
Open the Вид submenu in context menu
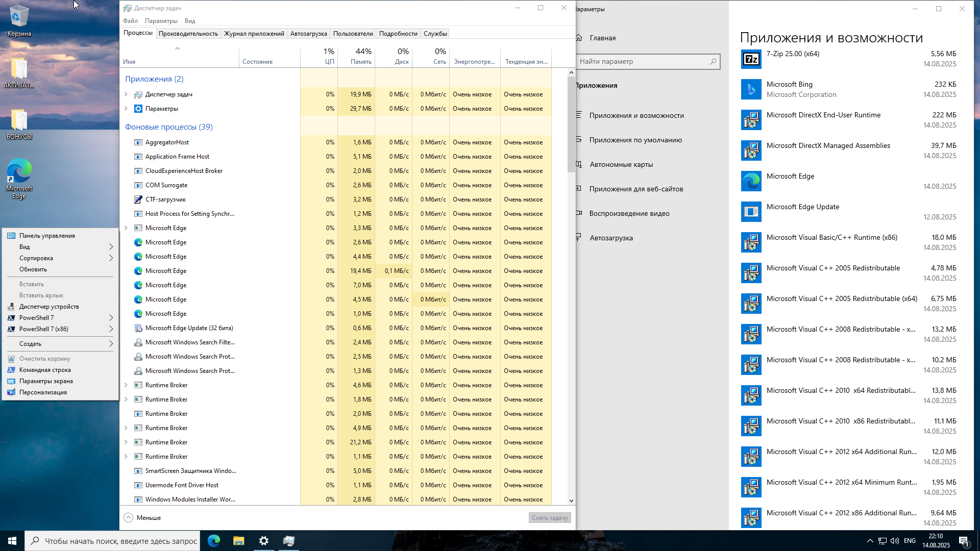coord(60,247)
